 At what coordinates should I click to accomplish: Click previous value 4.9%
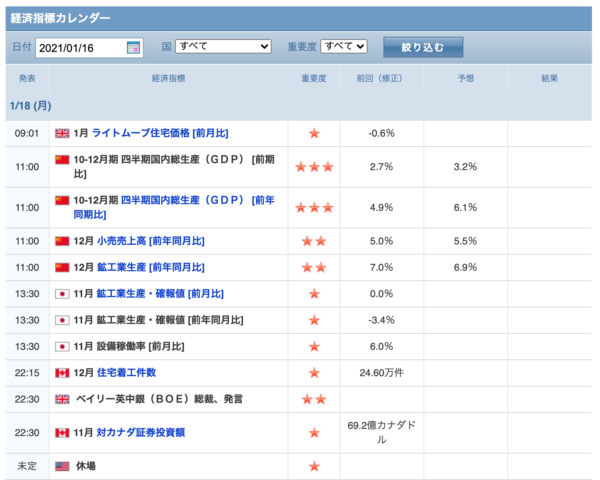pos(382,207)
